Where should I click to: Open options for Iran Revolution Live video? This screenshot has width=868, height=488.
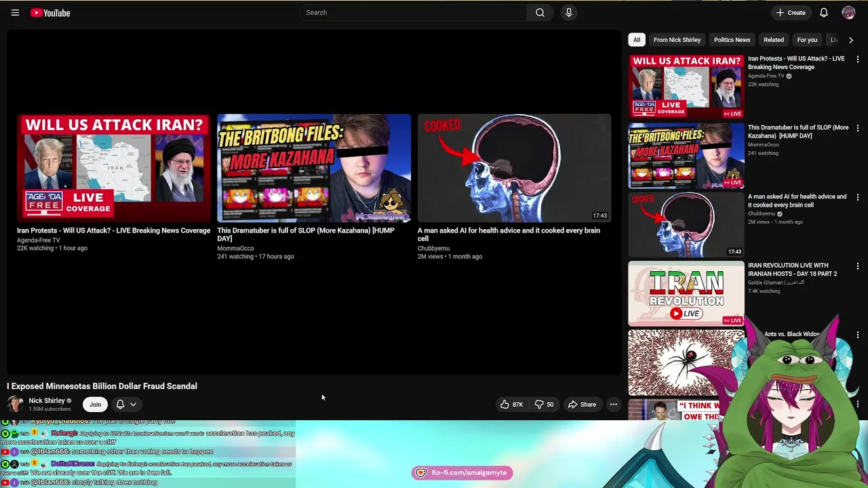coord(858,266)
